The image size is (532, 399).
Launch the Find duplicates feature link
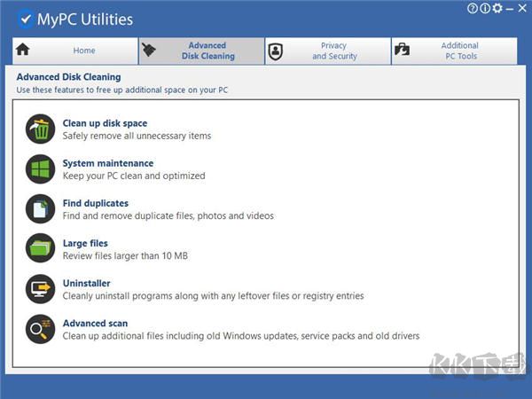click(x=96, y=203)
